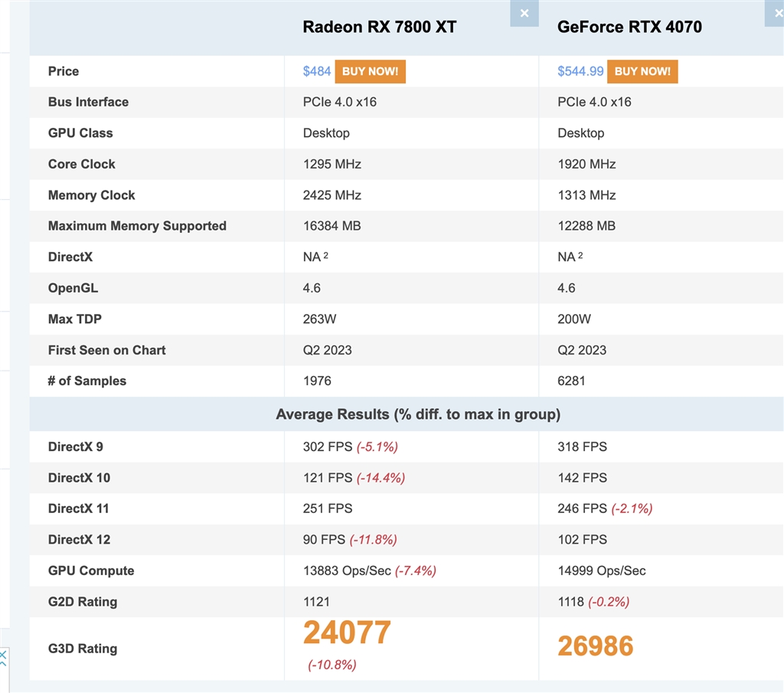This screenshot has height=693, width=784.
Task: Click the Radeon RX 7800 XT heading
Action: coord(380,27)
